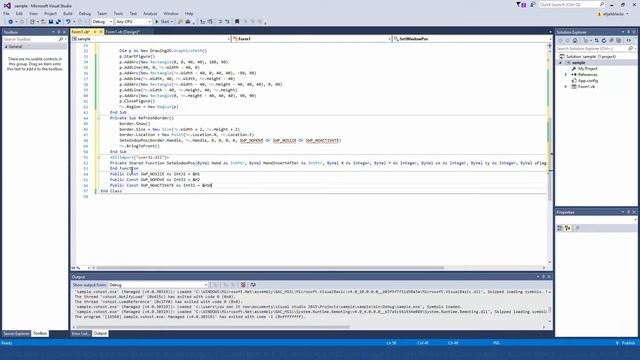640x360 pixels.
Task: Click Sync with Active Document icon
Action: tap(596, 40)
